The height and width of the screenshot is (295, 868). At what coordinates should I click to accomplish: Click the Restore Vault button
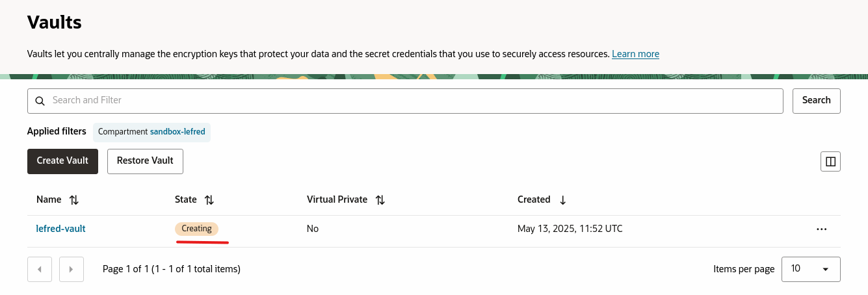[x=145, y=160]
